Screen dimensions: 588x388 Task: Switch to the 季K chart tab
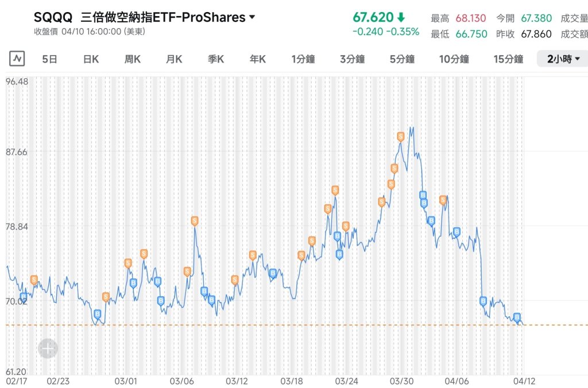tap(216, 59)
